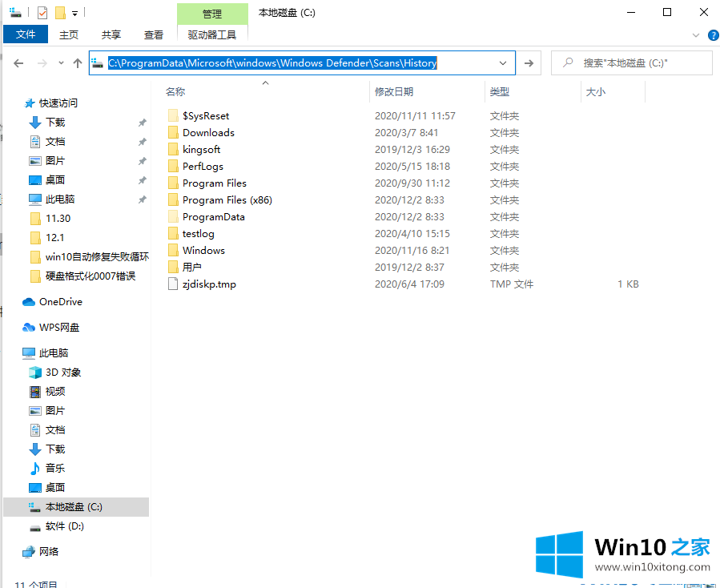
Task: Go up one level with the up arrow
Action: pos(78,63)
